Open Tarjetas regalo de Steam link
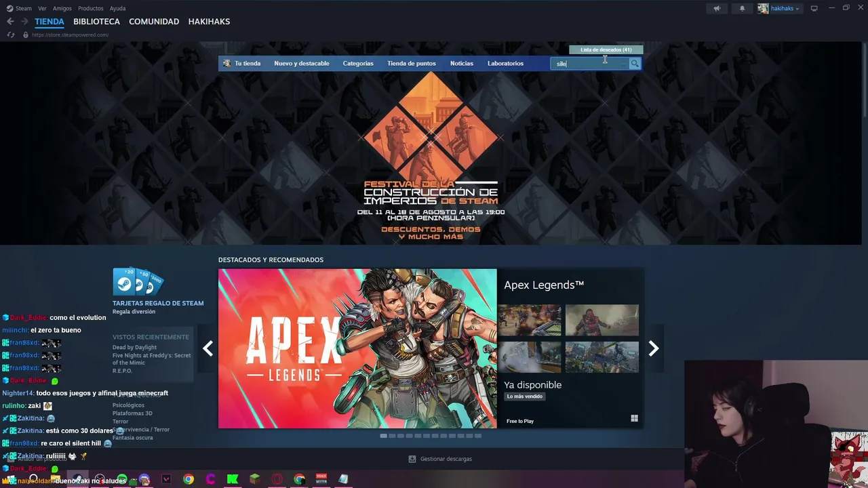 point(158,303)
